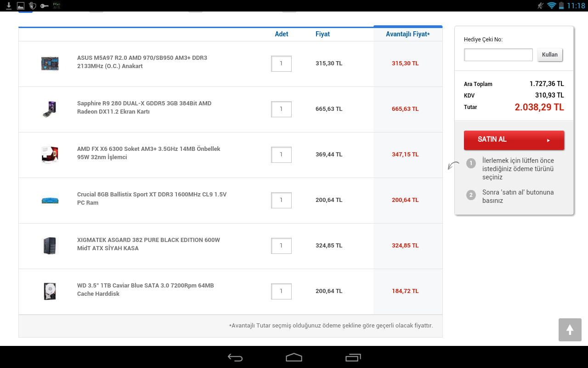
Task: Open the XIGMATEK ASGARD case thumbnail
Action: tap(50, 246)
